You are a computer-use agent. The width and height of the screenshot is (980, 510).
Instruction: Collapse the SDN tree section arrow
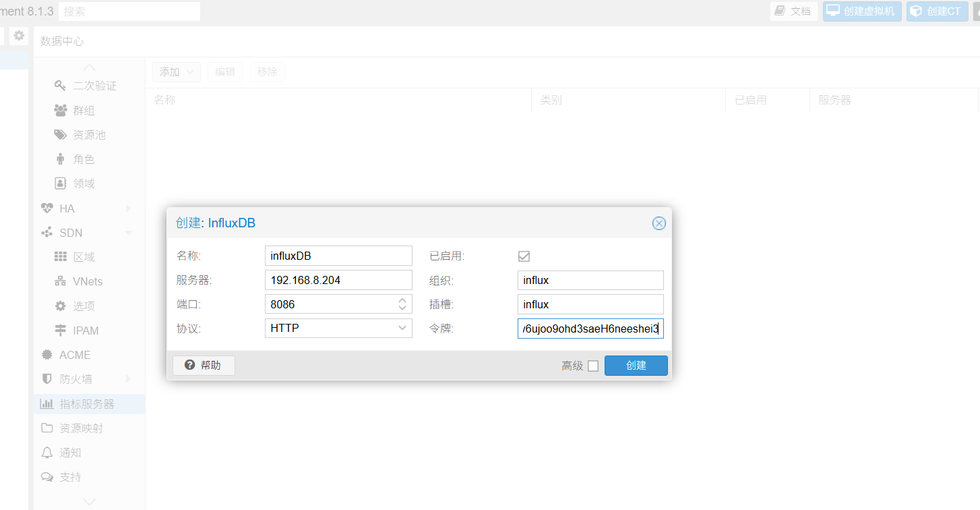[128, 233]
